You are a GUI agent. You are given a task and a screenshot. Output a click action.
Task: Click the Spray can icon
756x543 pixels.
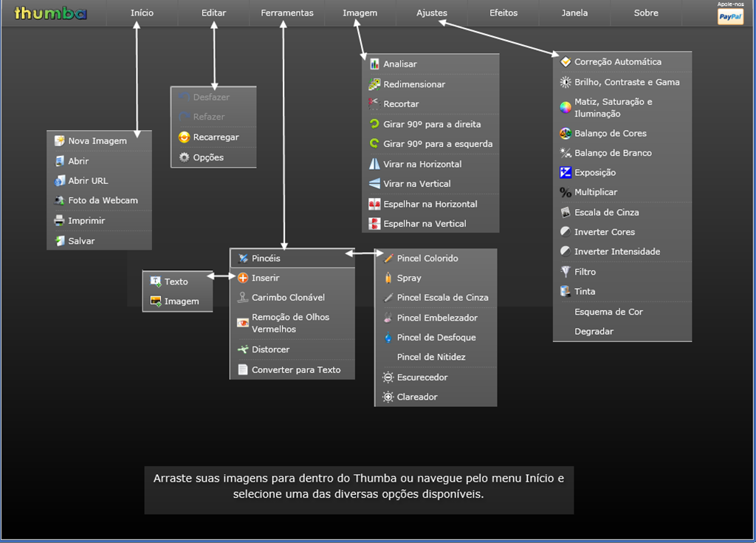(x=388, y=278)
